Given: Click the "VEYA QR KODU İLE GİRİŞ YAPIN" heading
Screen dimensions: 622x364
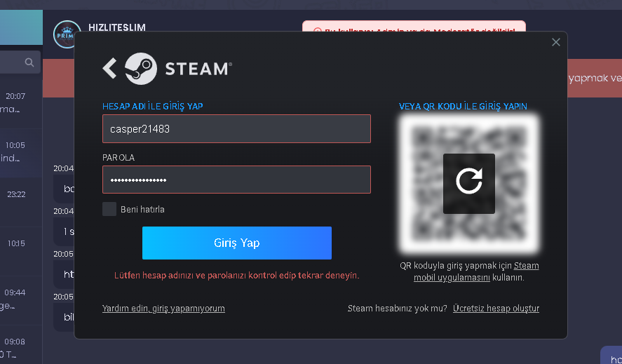Looking at the screenshot, I should click(x=463, y=107).
